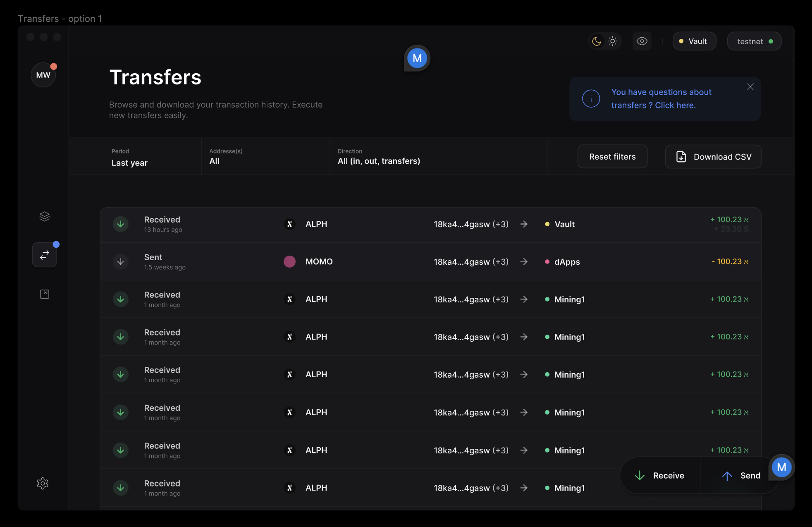Click the pink MOMO token icon

290,261
